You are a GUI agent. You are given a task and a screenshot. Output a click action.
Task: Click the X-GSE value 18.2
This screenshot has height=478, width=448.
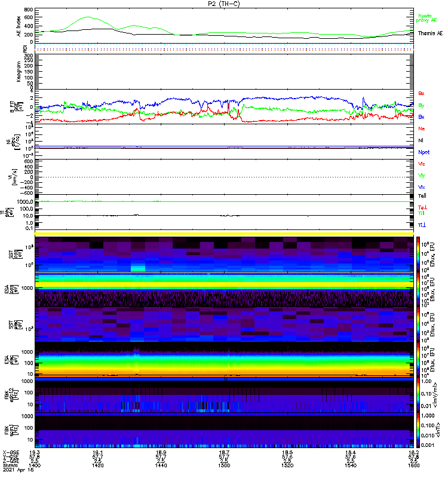click(414, 452)
